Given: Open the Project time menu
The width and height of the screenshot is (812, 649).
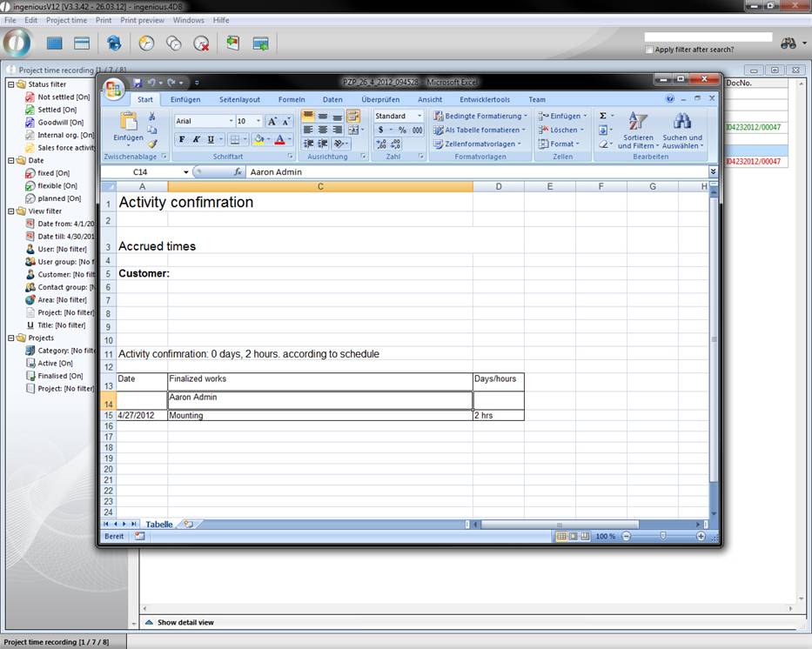Looking at the screenshot, I should pos(66,20).
